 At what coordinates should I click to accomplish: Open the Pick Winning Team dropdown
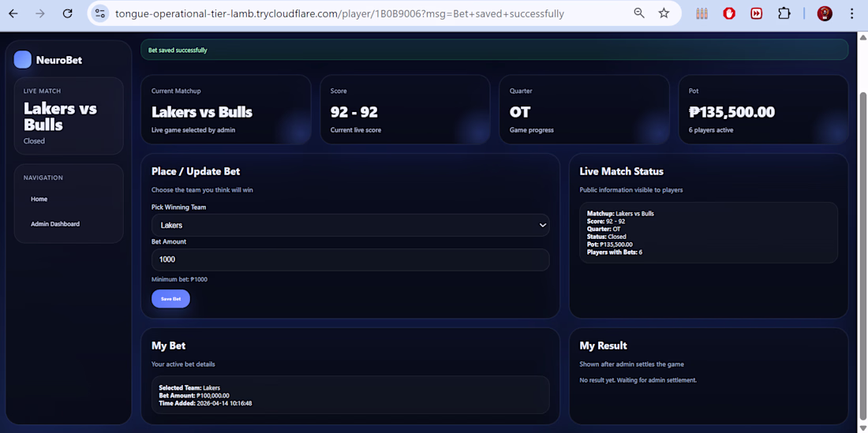[350, 225]
